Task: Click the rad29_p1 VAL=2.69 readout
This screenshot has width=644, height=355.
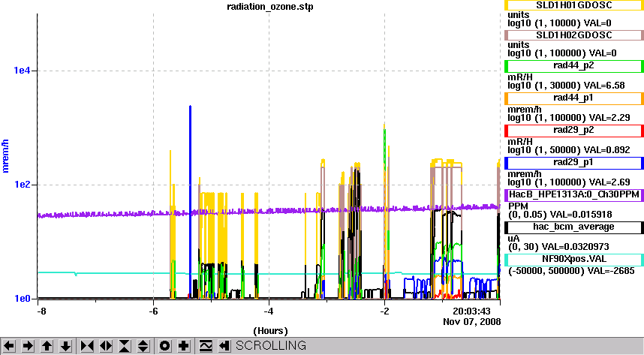Action: tap(609, 182)
